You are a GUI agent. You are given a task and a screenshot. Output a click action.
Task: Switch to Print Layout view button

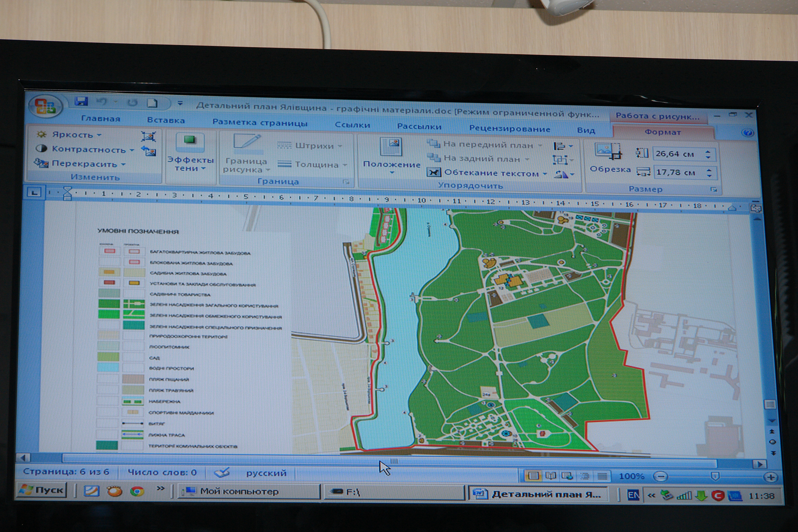click(x=533, y=476)
